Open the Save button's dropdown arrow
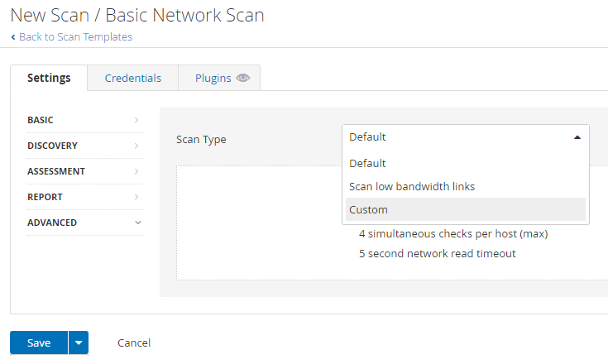 click(x=79, y=342)
